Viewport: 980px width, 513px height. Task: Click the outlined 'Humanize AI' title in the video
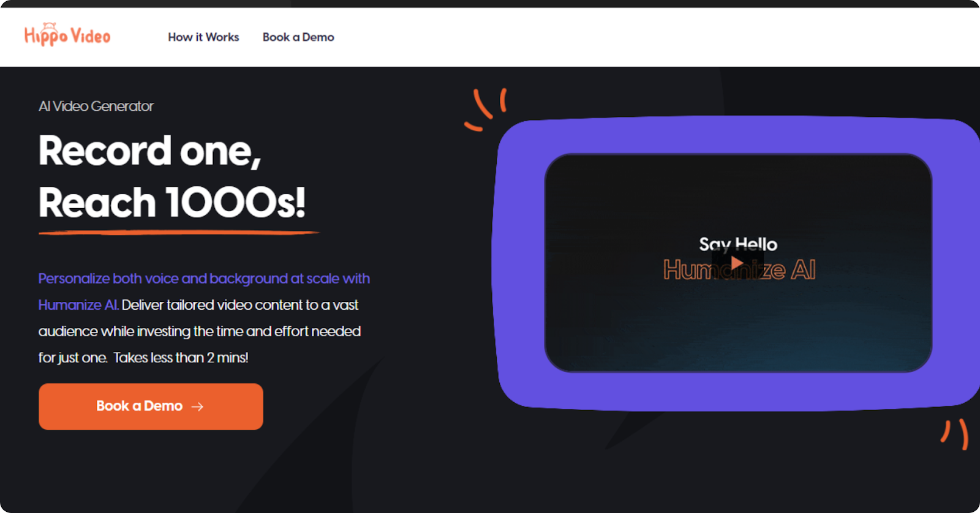(739, 270)
